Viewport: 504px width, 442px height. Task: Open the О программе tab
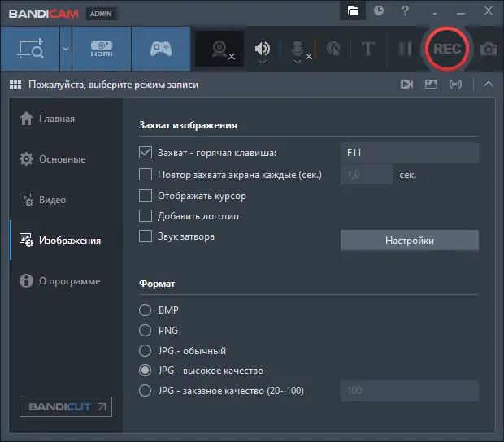click(66, 281)
